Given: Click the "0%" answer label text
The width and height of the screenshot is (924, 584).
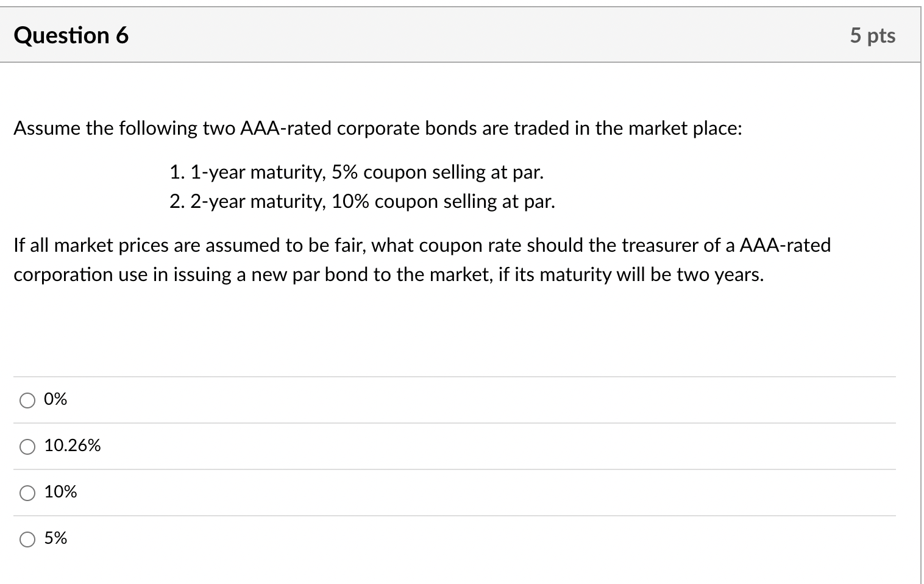Looking at the screenshot, I should pyautogui.click(x=55, y=399).
